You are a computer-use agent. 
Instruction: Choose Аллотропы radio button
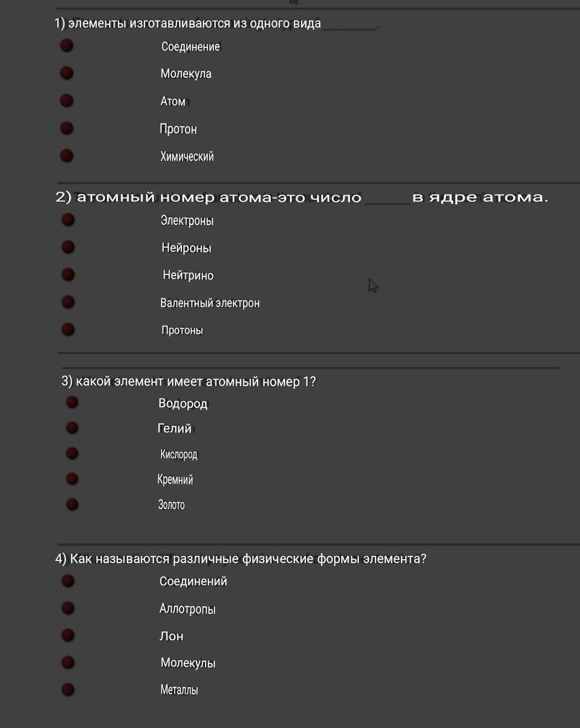pos(68,608)
